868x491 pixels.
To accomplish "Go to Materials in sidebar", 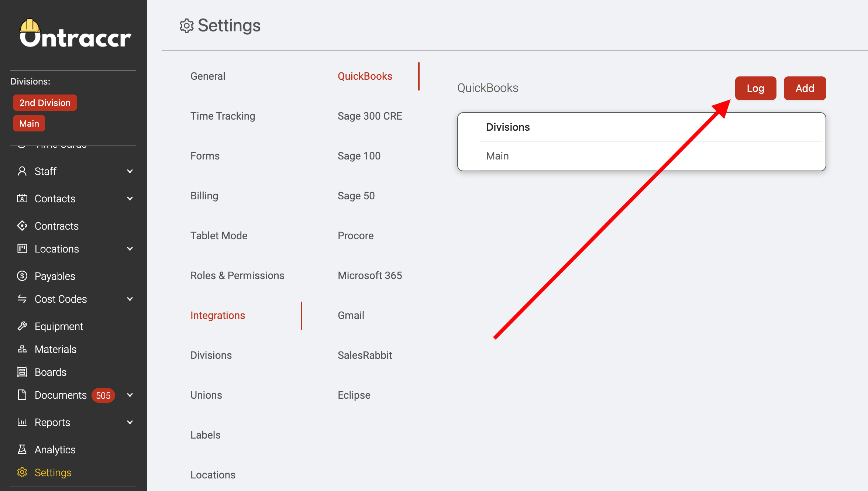I will (56, 349).
